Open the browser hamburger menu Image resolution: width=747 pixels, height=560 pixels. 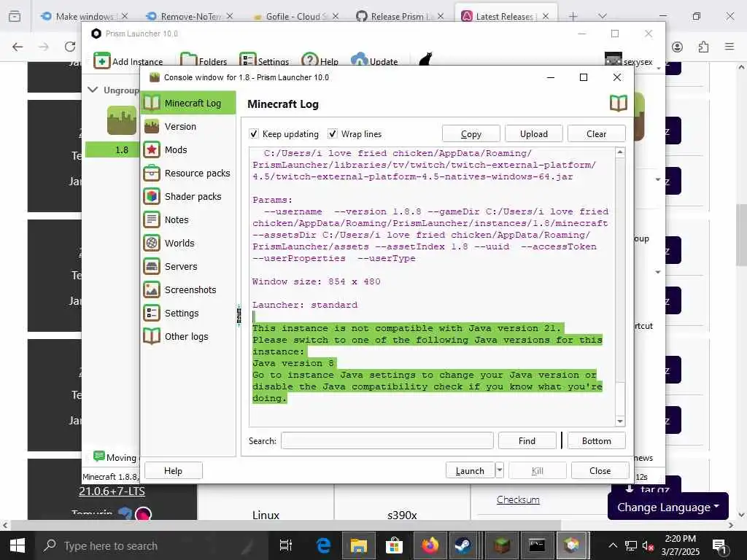point(729,47)
